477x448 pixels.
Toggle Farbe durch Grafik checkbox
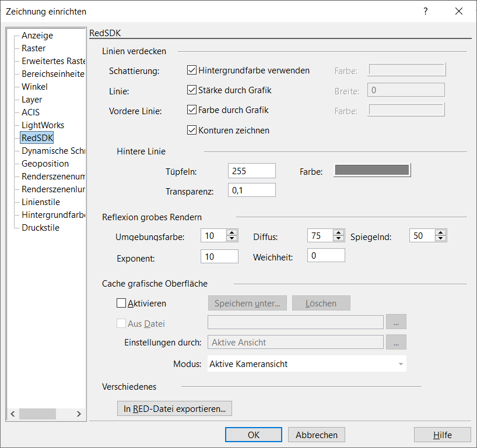coord(192,110)
